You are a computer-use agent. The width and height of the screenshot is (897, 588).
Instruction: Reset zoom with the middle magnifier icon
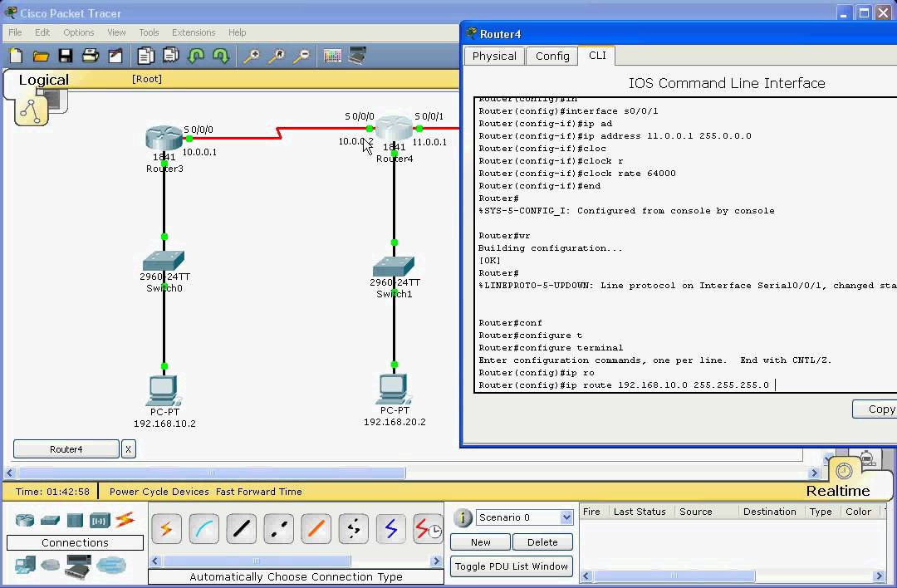point(277,56)
